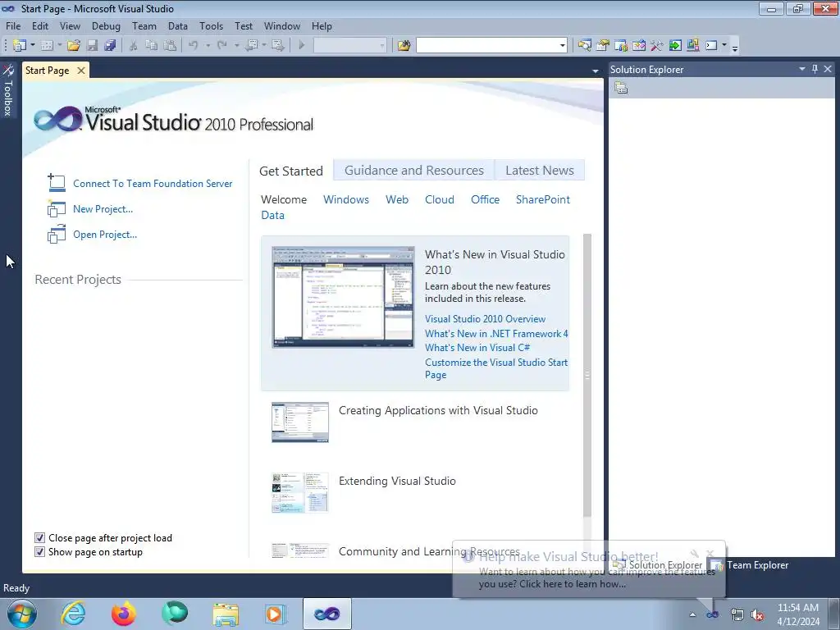Click the muted volume tray icon
This screenshot has width=840, height=630.
click(757, 615)
